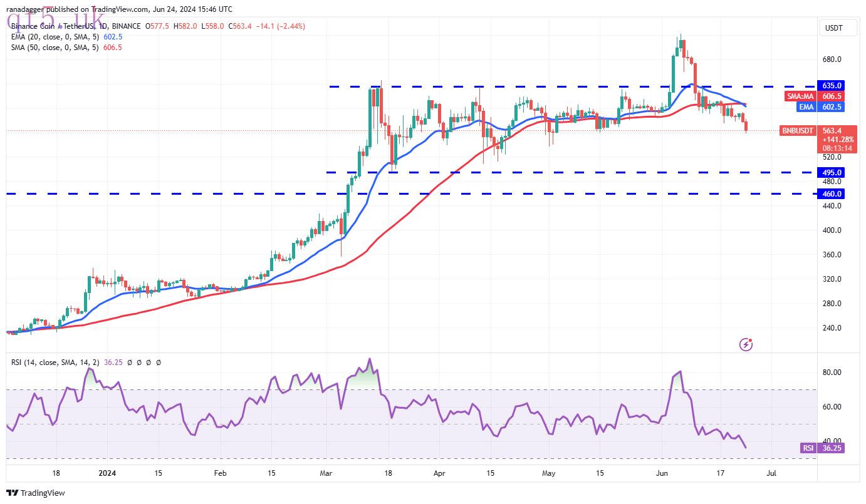Click the Feb label on time axis
Screen dimensions: 866x504
(220, 474)
